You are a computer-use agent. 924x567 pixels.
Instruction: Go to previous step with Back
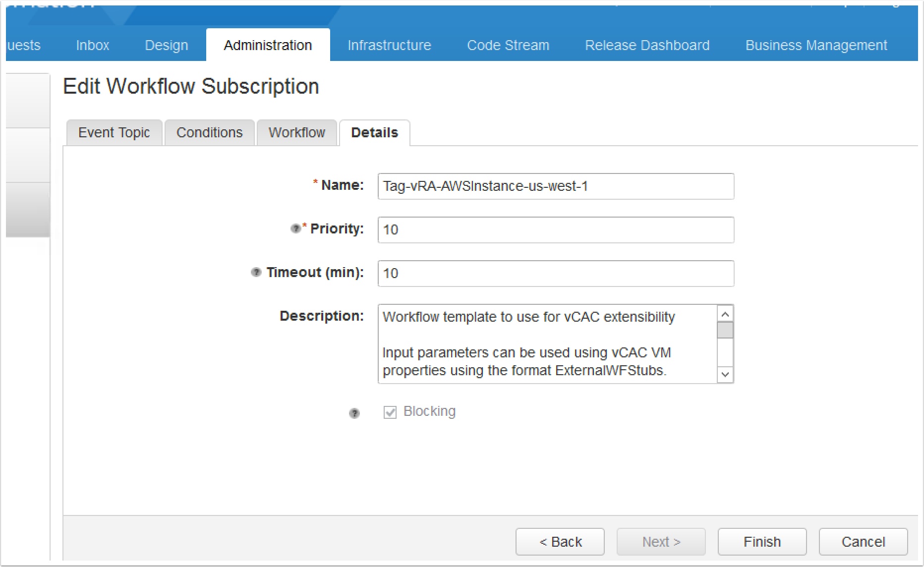tap(560, 542)
